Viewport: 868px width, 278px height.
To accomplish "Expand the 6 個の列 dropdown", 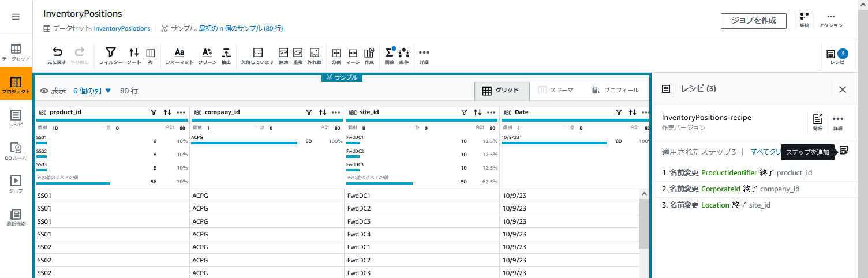I will [92, 91].
